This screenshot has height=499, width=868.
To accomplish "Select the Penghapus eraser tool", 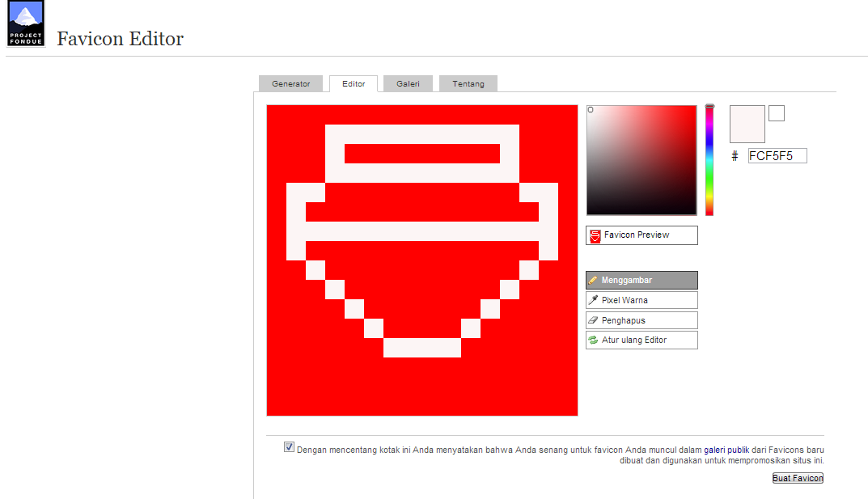I will pos(641,320).
